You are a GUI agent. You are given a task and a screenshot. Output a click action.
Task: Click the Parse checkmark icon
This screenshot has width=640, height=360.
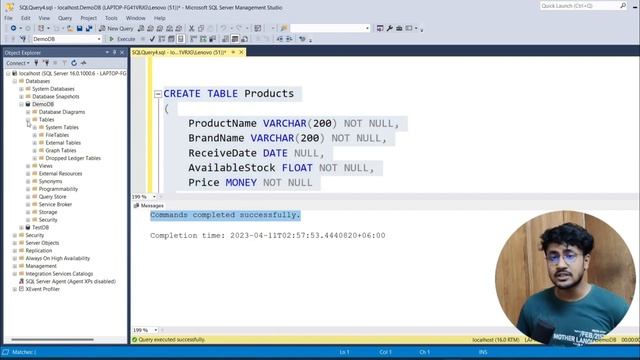(152, 39)
